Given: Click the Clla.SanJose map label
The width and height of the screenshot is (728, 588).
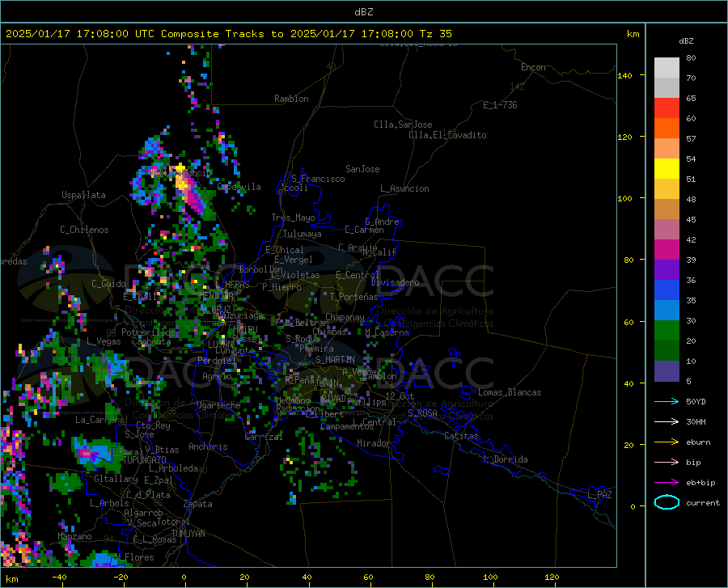Looking at the screenshot, I should pos(403,125).
